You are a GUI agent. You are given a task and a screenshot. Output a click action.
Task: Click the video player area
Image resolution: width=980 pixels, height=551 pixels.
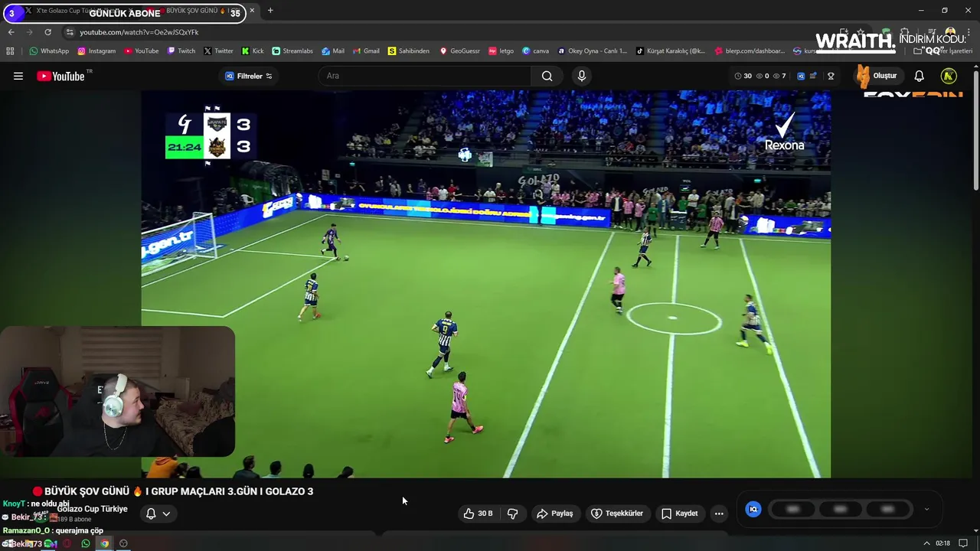coord(485,284)
